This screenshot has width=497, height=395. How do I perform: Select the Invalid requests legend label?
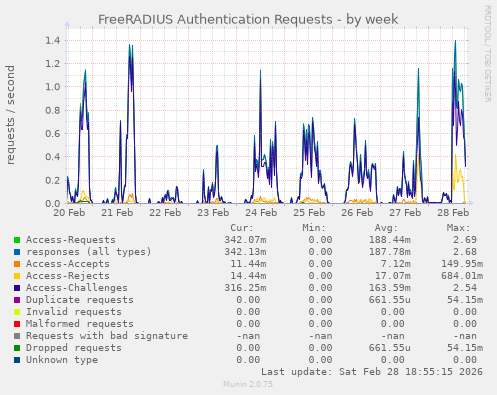[74, 312]
